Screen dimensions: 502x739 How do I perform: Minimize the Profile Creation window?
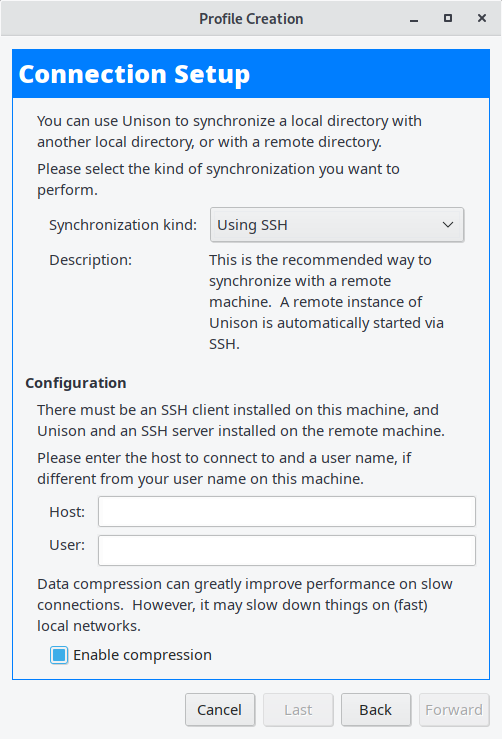[414, 19]
